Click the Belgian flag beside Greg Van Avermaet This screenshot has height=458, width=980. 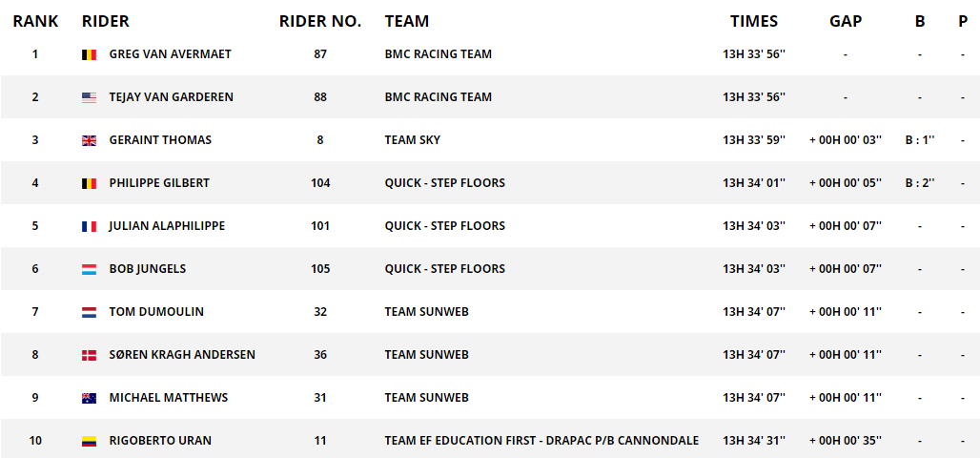coord(89,55)
